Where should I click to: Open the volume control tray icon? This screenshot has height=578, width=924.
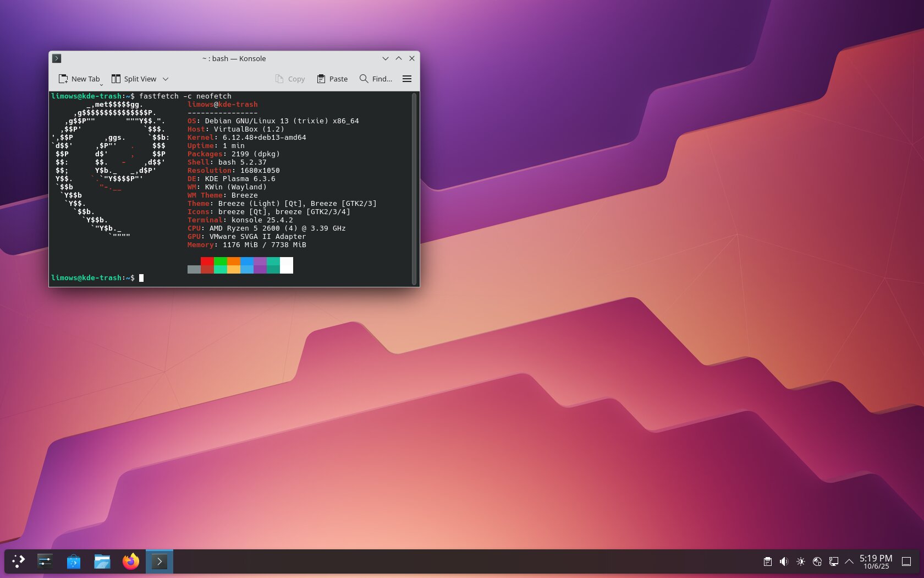(x=784, y=561)
